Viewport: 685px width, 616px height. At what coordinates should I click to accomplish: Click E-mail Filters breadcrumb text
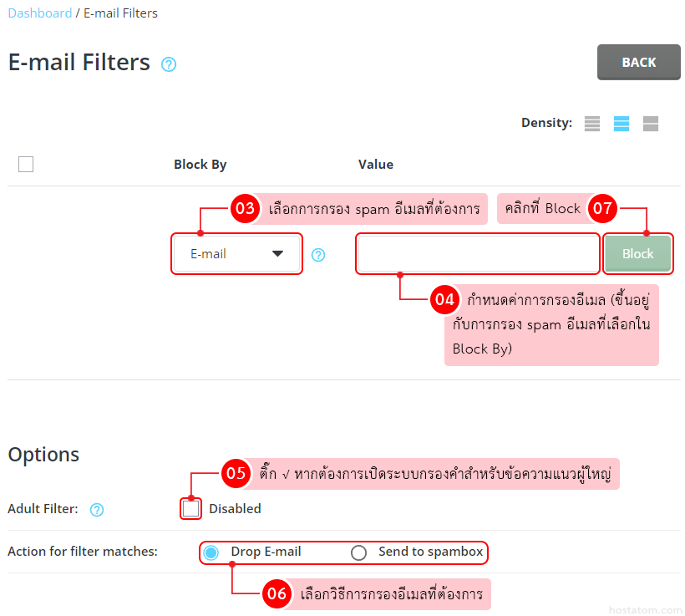tap(120, 13)
